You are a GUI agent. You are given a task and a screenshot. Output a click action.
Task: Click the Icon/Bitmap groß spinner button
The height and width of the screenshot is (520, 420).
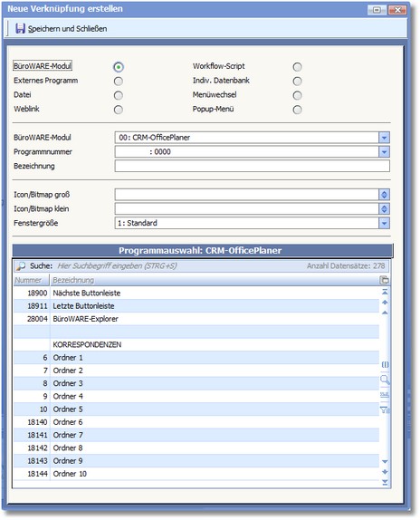(384, 195)
